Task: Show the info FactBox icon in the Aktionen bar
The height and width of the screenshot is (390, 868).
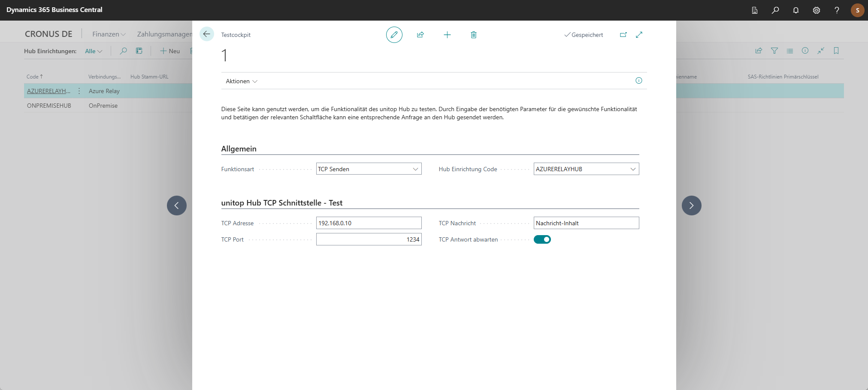Action: tap(638, 81)
